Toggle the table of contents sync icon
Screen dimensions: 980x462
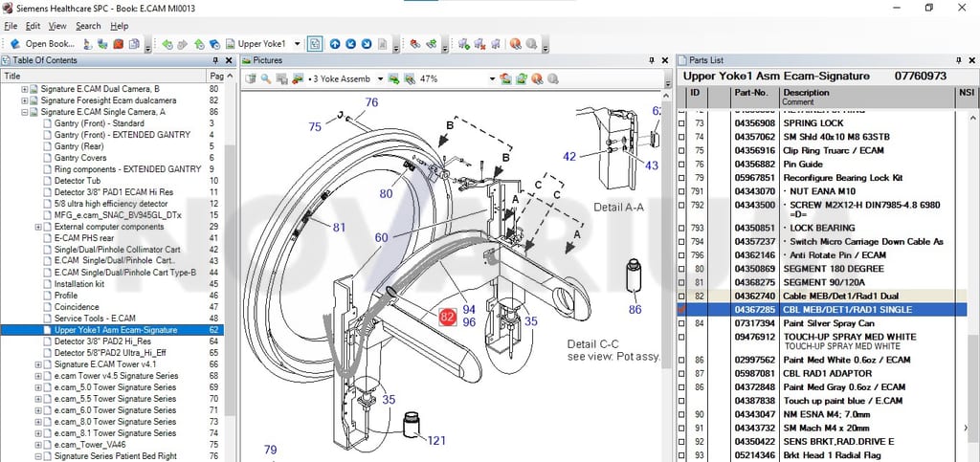(x=315, y=44)
